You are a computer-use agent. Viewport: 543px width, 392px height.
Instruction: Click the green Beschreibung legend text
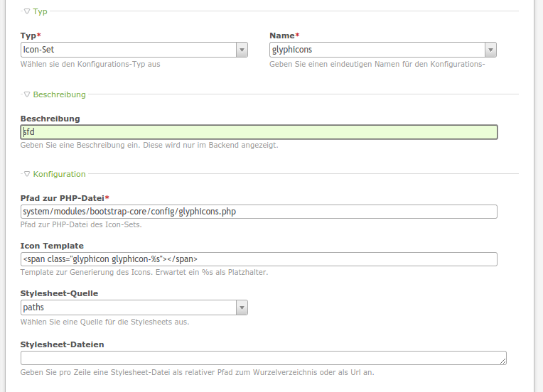point(59,94)
